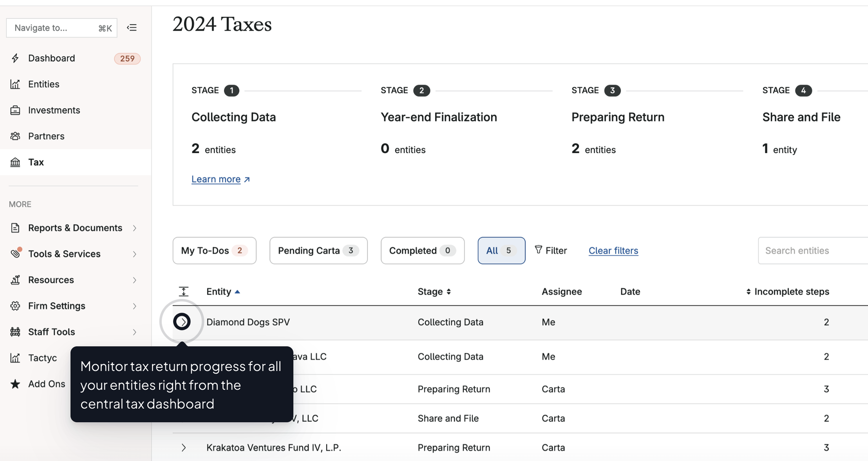Click the Filter funnel icon
Screen dimensions: 868x461
(x=539, y=250)
